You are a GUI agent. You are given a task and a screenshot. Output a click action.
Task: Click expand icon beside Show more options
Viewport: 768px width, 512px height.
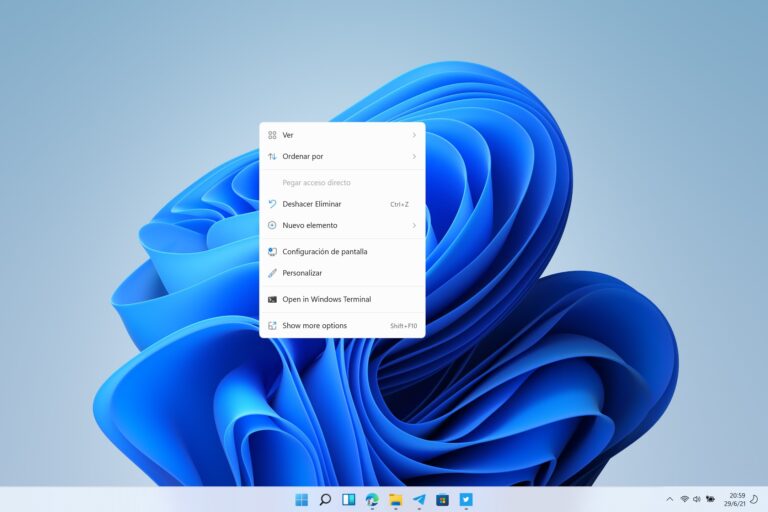[272, 326]
